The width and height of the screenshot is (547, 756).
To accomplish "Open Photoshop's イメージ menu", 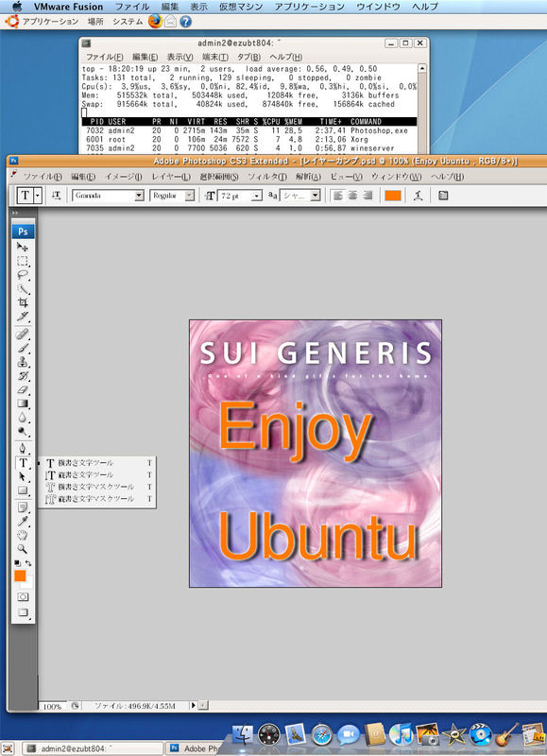I will [124, 177].
